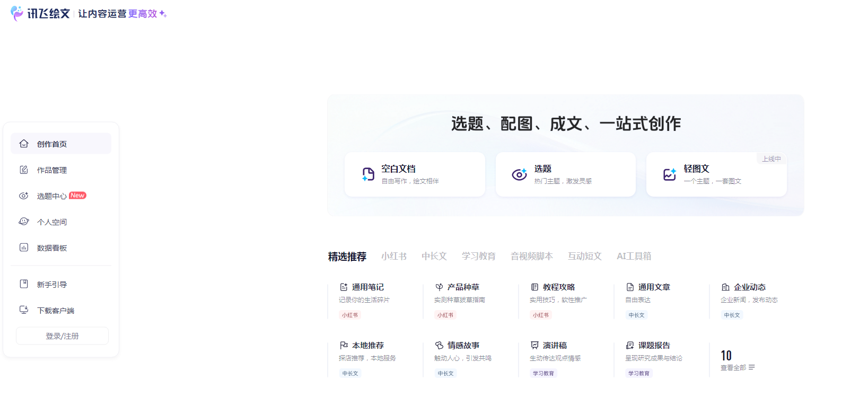Switch to the 小红书 tab

coord(393,257)
